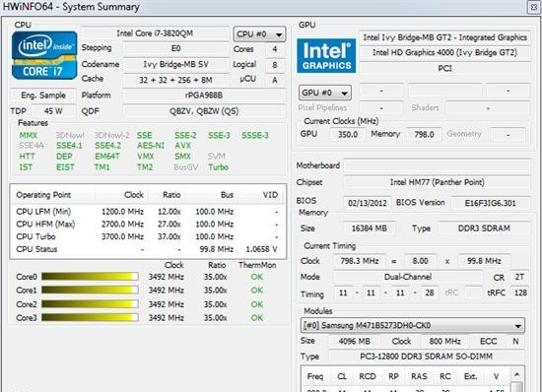
Task: Click the Intel Ivy Bridge-MB GT2 graphics name field
Action: tap(444, 37)
